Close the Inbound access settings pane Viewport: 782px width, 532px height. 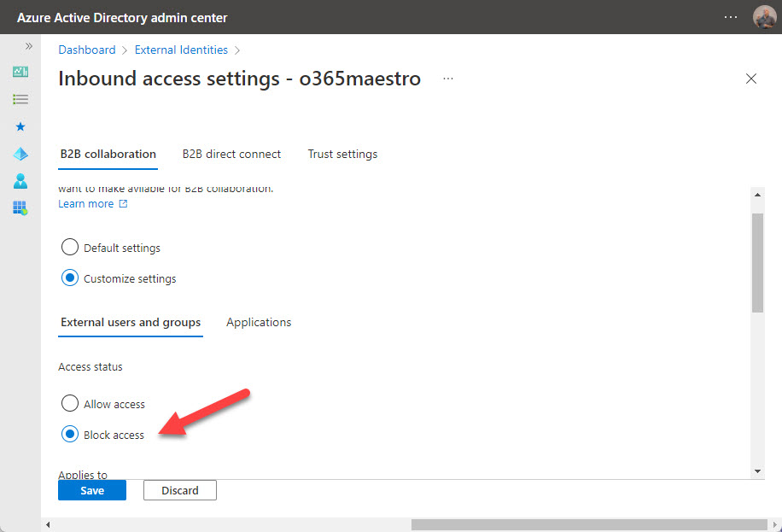[x=751, y=79]
